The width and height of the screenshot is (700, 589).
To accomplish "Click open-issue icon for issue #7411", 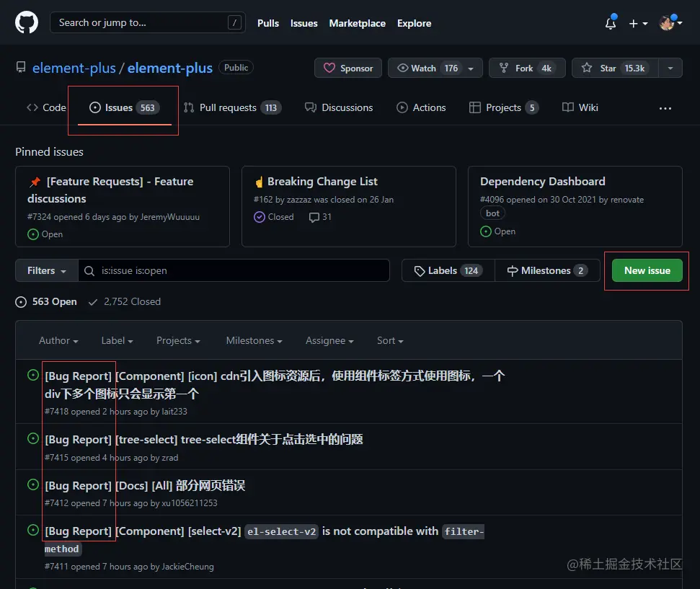I will pyautogui.click(x=33, y=530).
